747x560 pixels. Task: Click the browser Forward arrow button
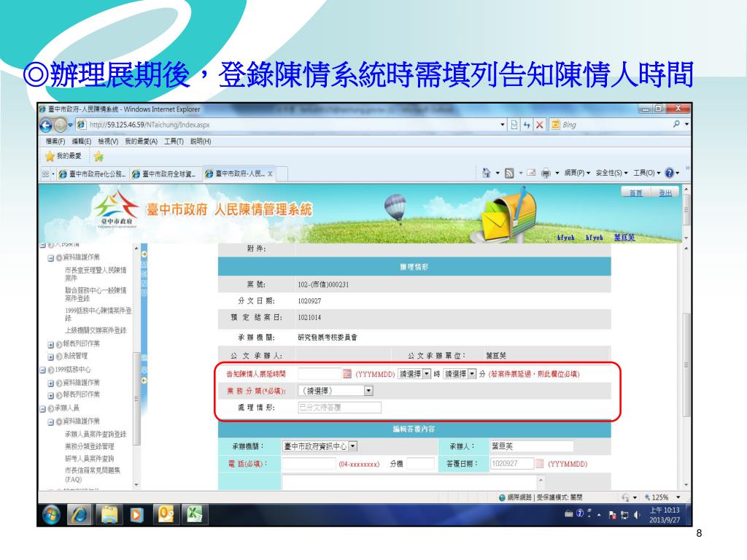coord(60,125)
